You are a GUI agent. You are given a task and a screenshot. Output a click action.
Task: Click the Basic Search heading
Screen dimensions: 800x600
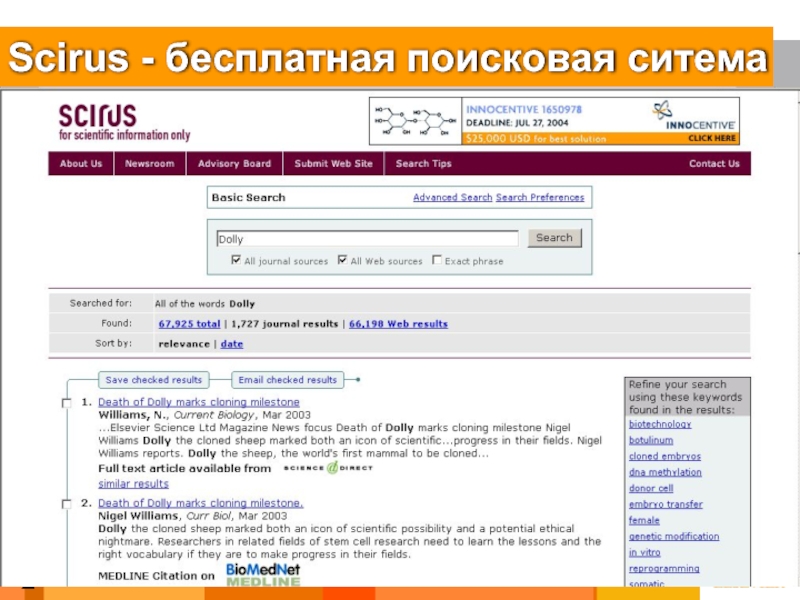[x=248, y=197]
